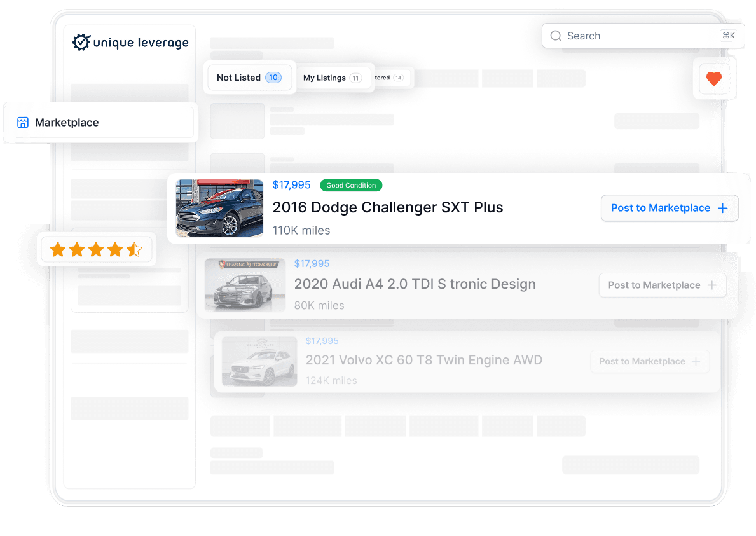The height and width of the screenshot is (536, 756).
Task: Click the five-star rating widget
Action: coord(96,250)
